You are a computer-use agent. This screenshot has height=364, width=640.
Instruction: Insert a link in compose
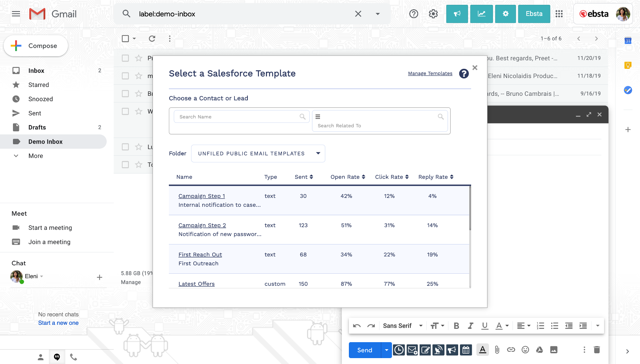pyautogui.click(x=511, y=350)
